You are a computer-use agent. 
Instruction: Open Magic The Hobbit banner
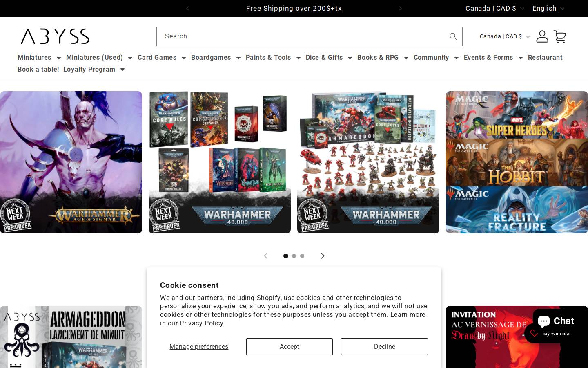point(517,162)
